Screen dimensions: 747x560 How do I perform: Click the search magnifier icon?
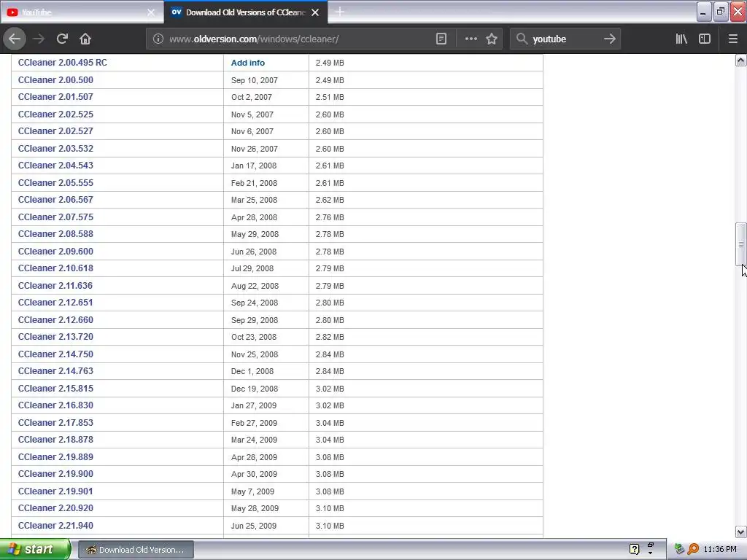coord(522,39)
